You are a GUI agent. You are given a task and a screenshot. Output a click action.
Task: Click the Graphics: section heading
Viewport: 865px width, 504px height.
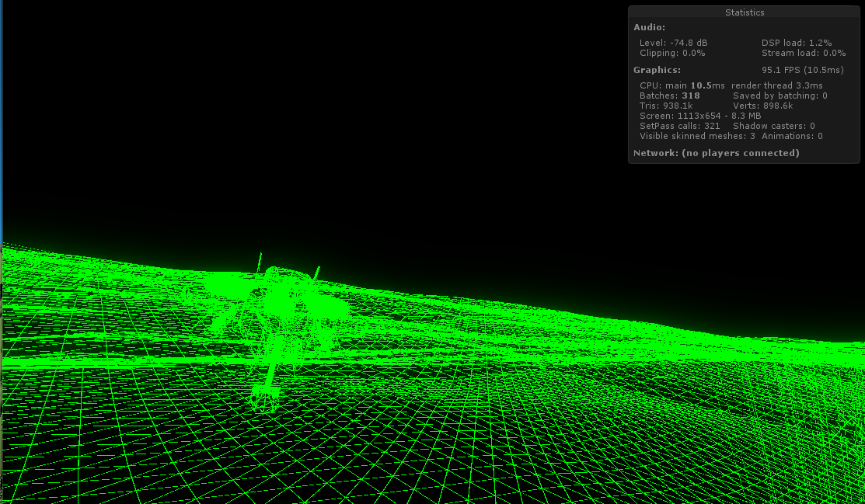point(657,70)
